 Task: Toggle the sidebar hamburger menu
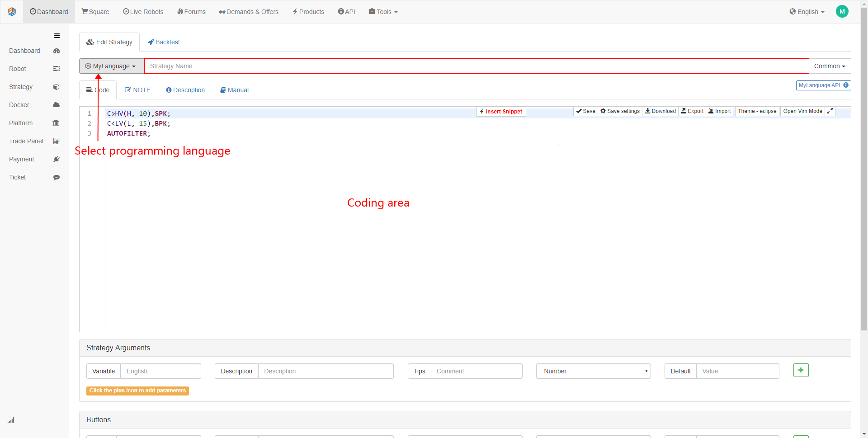(57, 36)
